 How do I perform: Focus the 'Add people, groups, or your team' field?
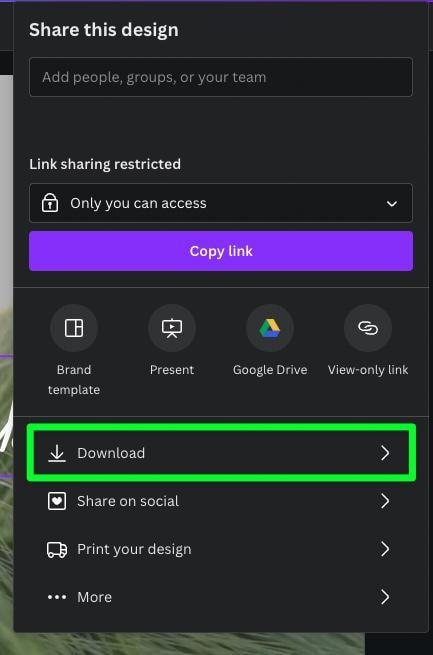221,77
